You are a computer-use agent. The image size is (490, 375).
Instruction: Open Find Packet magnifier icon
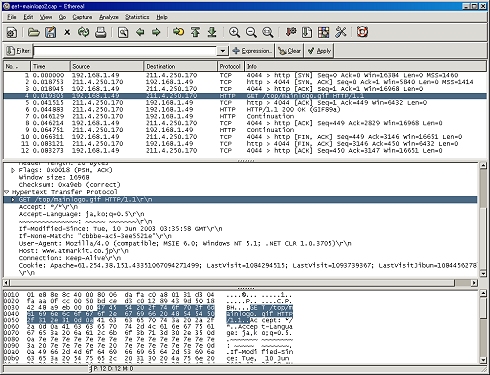click(123, 32)
